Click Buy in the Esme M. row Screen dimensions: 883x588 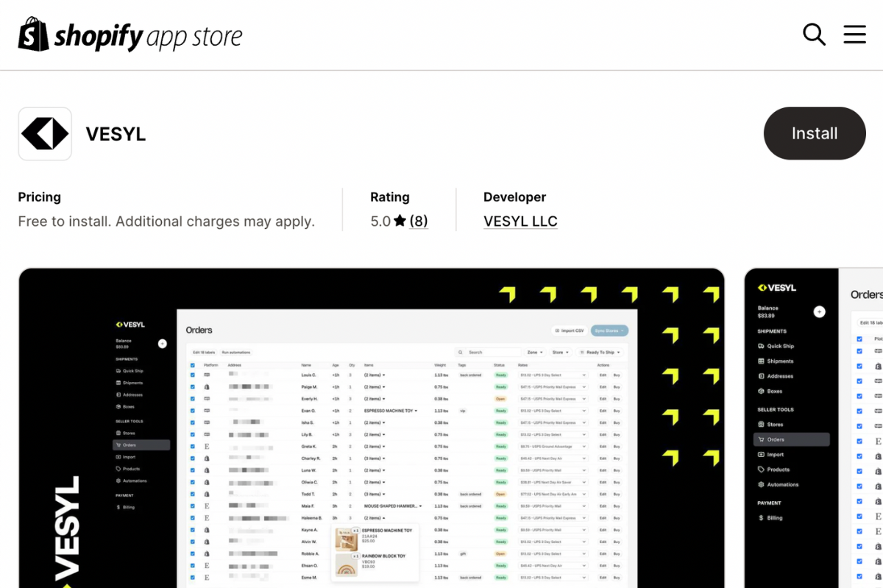tap(617, 578)
